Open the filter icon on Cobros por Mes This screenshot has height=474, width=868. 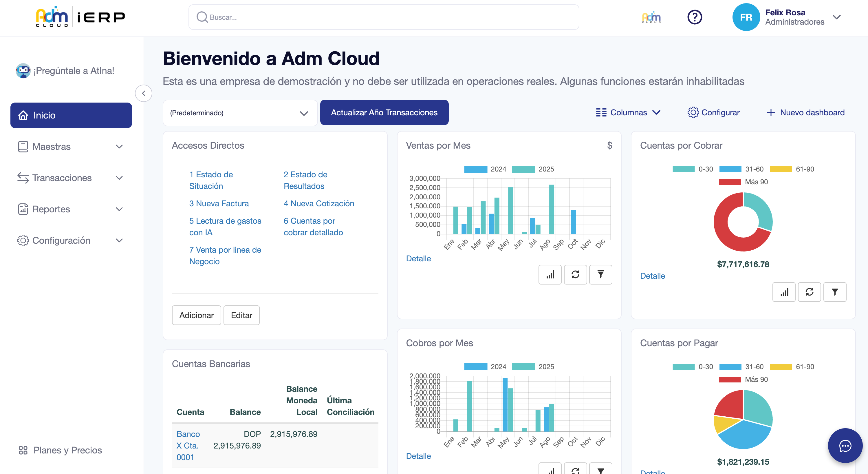click(600, 471)
